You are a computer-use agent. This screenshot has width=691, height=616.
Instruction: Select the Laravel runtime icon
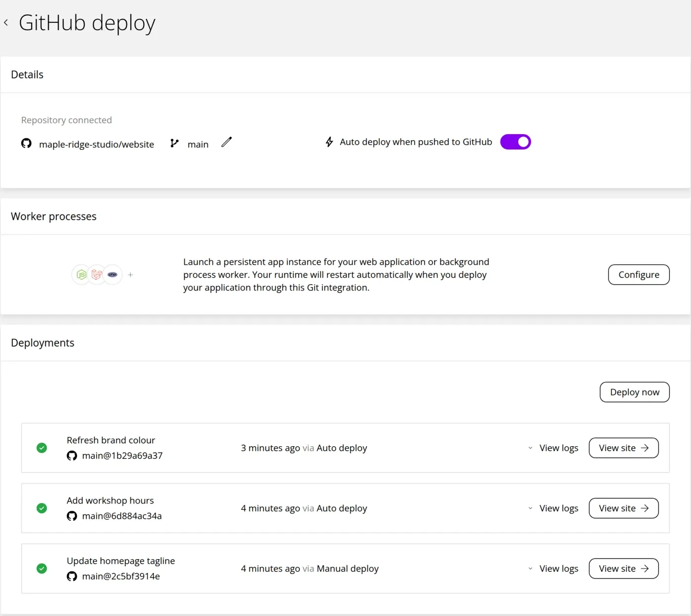97,275
